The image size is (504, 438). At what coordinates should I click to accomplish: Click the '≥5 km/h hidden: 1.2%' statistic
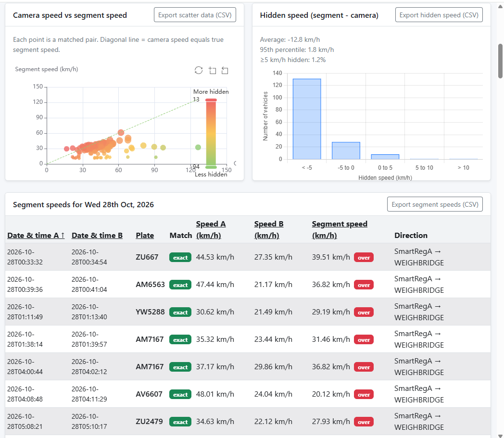click(293, 60)
